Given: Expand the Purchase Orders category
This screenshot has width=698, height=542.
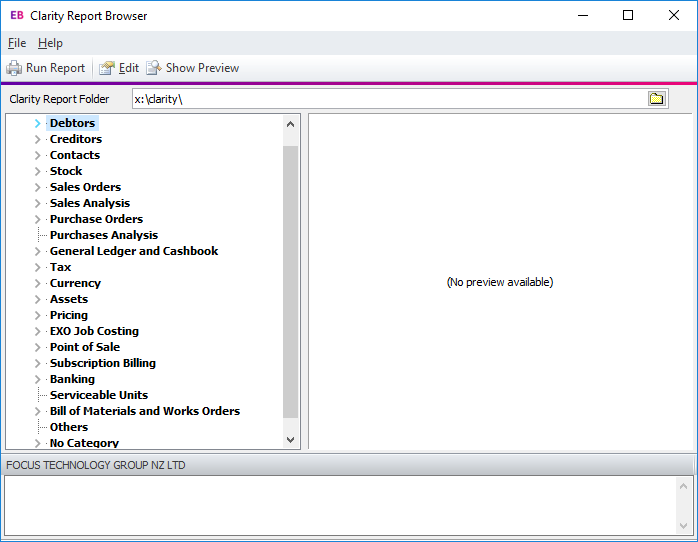Looking at the screenshot, I should 38,219.
